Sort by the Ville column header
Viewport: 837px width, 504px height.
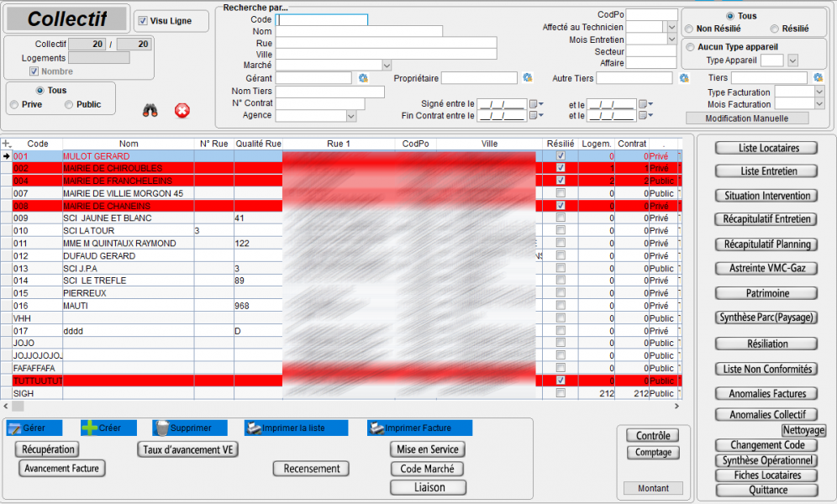click(x=489, y=144)
